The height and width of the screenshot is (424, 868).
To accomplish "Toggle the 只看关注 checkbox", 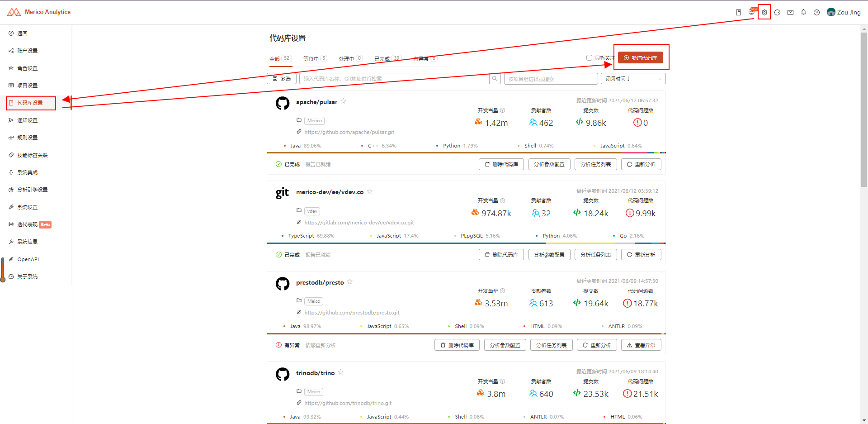I will click(589, 57).
